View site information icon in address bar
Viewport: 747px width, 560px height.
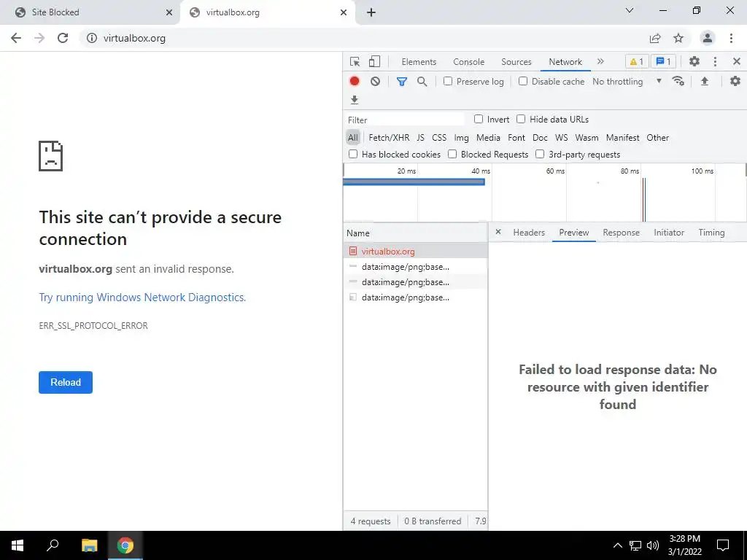pyautogui.click(x=92, y=38)
